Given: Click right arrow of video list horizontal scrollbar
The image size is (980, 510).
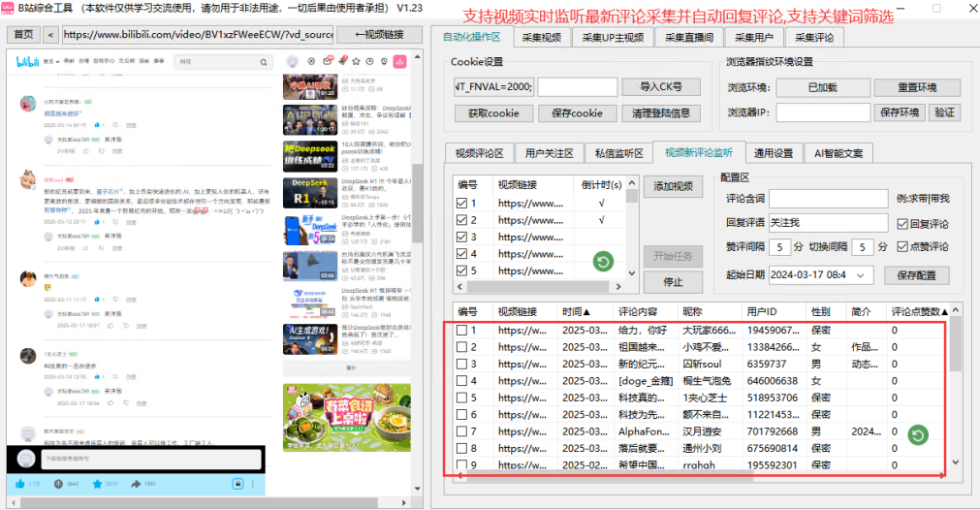Looking at the screenshot, I should (618, 286).
